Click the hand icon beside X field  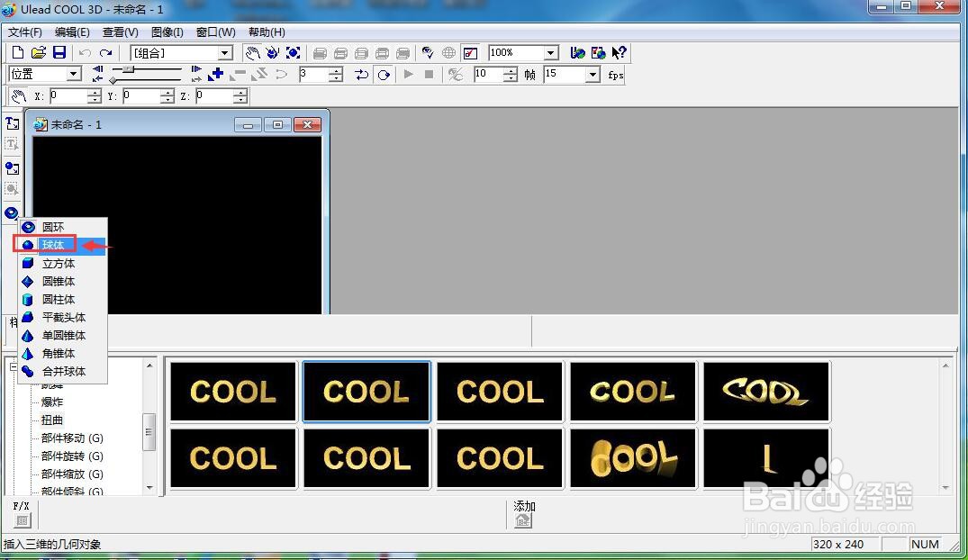pyautogui.click(x=19, y=96)
